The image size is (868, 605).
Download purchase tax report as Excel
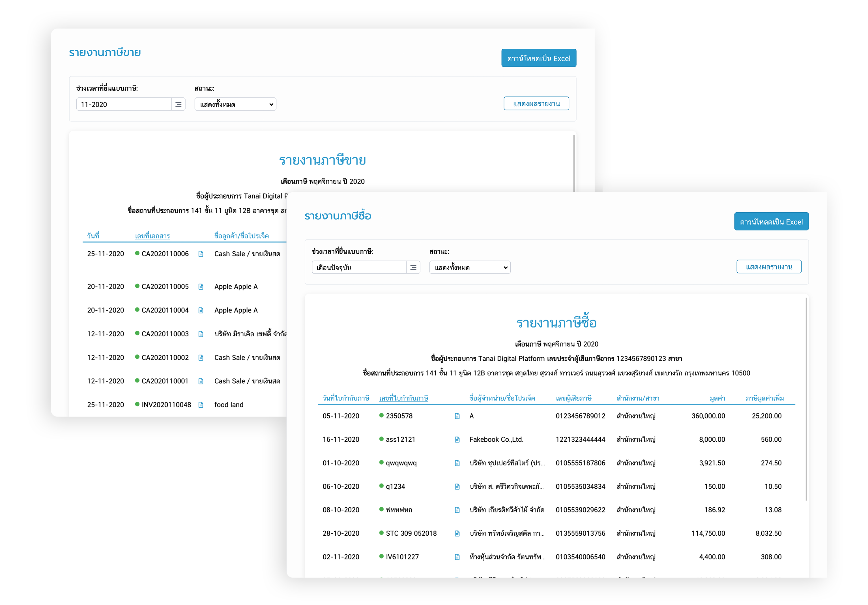pos(771,222)
